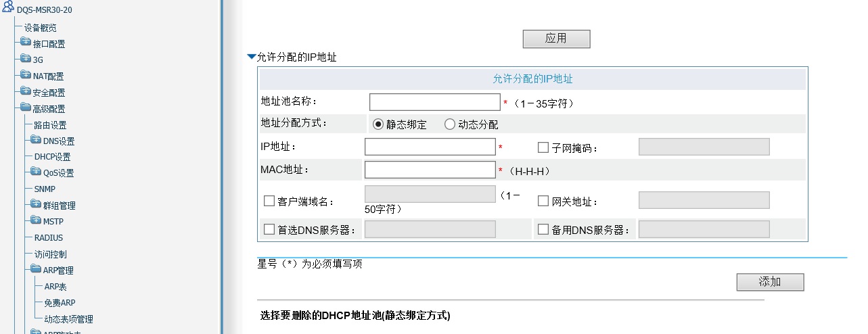Click the NAT配置 folder icon
Screen dimensions: 868x334
tap(26, 74)
